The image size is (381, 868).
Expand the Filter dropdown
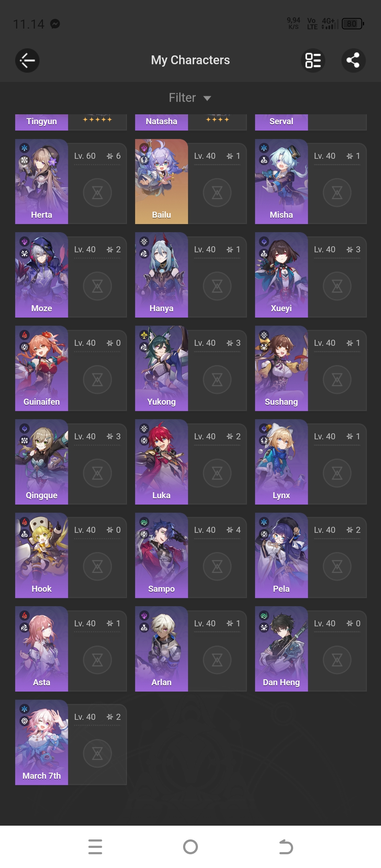pos(190,98)
